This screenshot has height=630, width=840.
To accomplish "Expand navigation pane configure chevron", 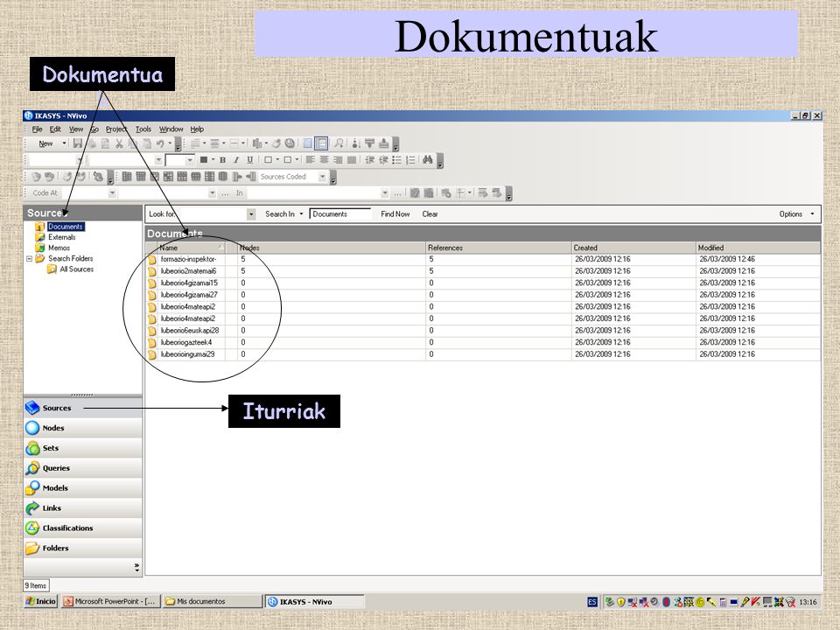I will coord(136,567).
